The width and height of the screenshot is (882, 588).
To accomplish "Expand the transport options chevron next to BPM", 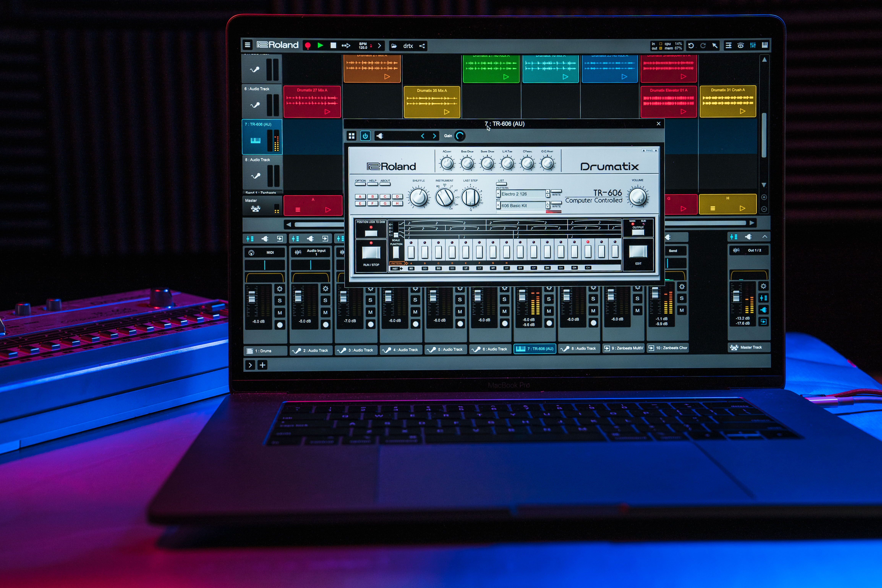I will [x=380, y=46].
